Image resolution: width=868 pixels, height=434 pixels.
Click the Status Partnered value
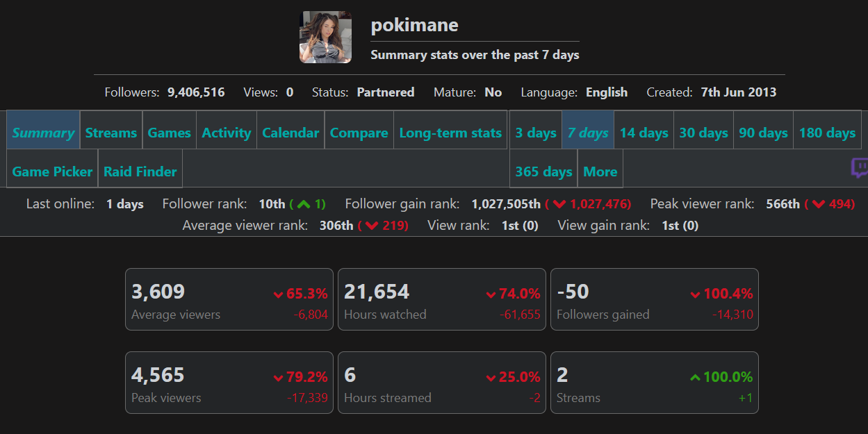tap(386, 92)
